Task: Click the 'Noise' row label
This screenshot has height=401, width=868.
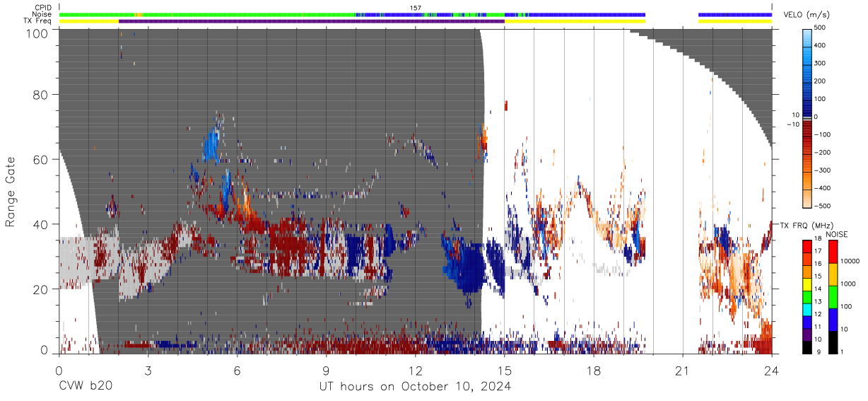Action: 41,14
